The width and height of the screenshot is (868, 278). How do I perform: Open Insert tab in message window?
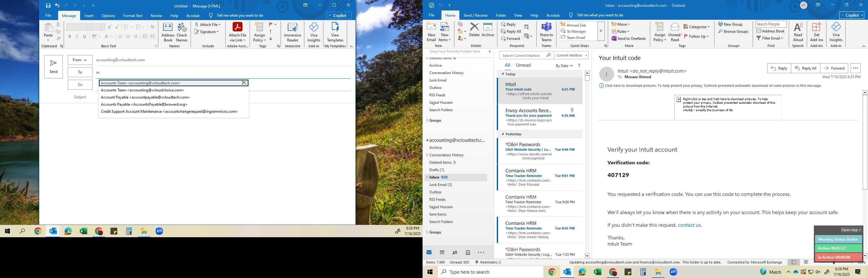point(89,15)
